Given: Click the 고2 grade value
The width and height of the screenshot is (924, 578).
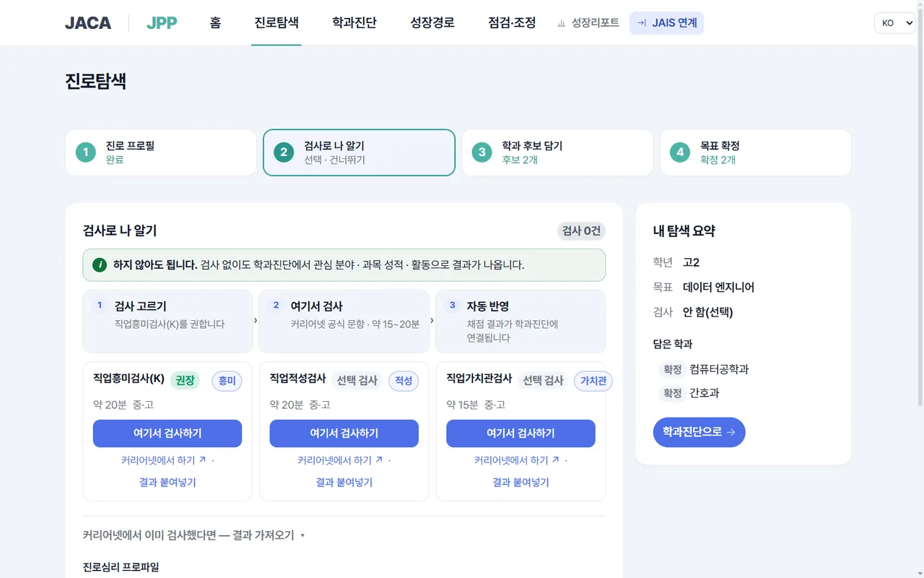Looking at the screenshot, I should coord(691,262).
